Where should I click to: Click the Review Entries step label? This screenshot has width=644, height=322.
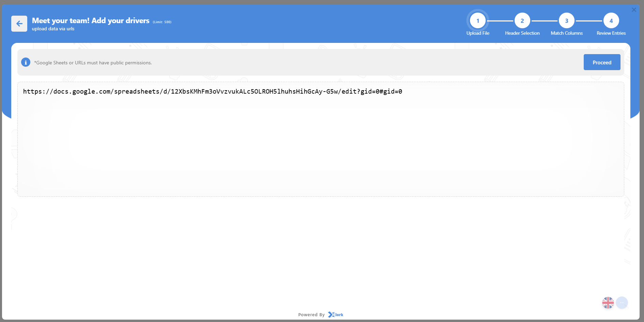pyautogui.click(x=611, y=33)
